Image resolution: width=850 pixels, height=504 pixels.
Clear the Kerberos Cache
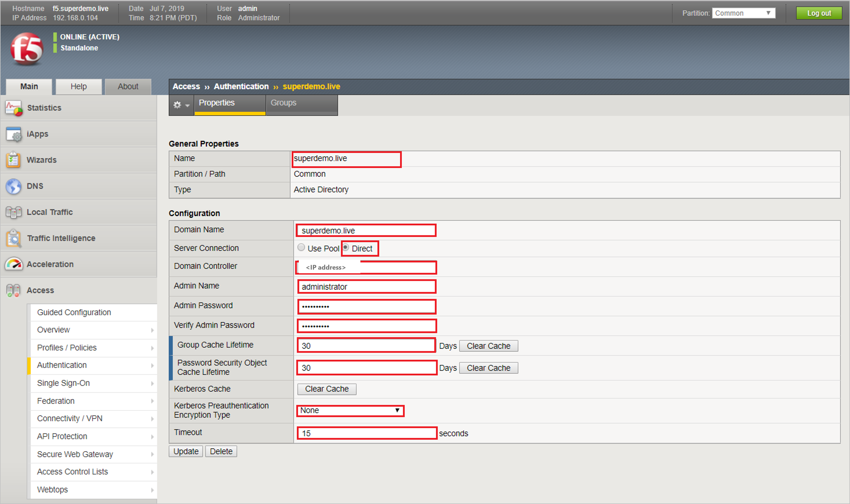(327, 389)
